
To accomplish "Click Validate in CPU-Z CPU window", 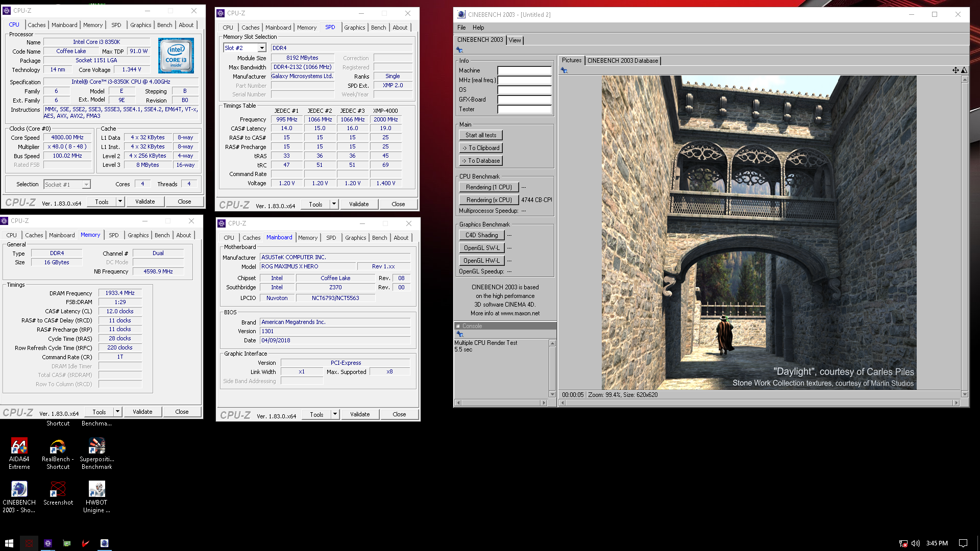I will click(145, 202).
